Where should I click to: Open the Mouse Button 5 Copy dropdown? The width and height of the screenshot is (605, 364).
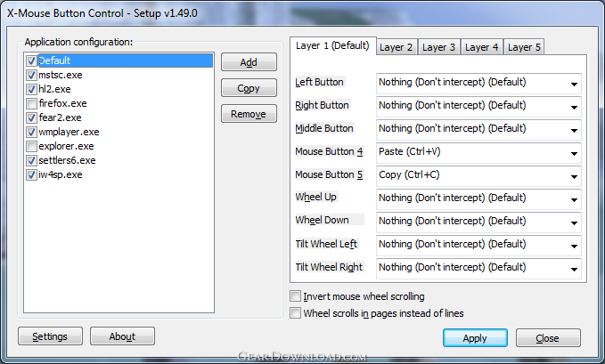coord(478,176)
